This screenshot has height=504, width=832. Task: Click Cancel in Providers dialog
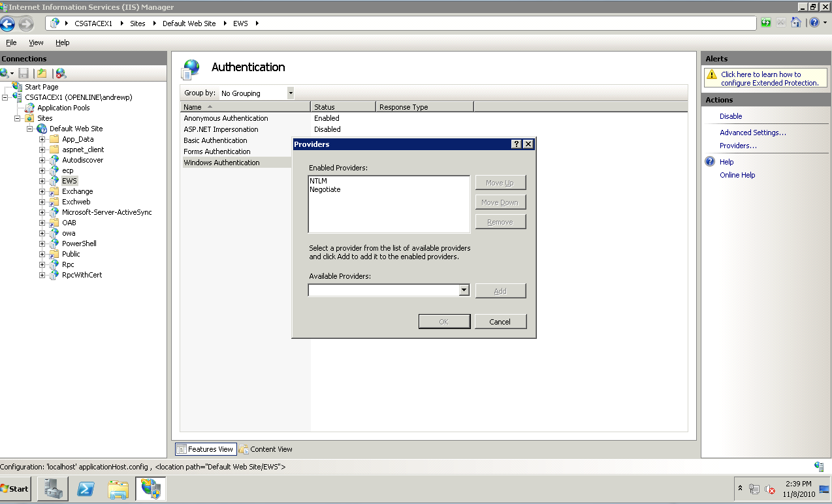(500, 321)
